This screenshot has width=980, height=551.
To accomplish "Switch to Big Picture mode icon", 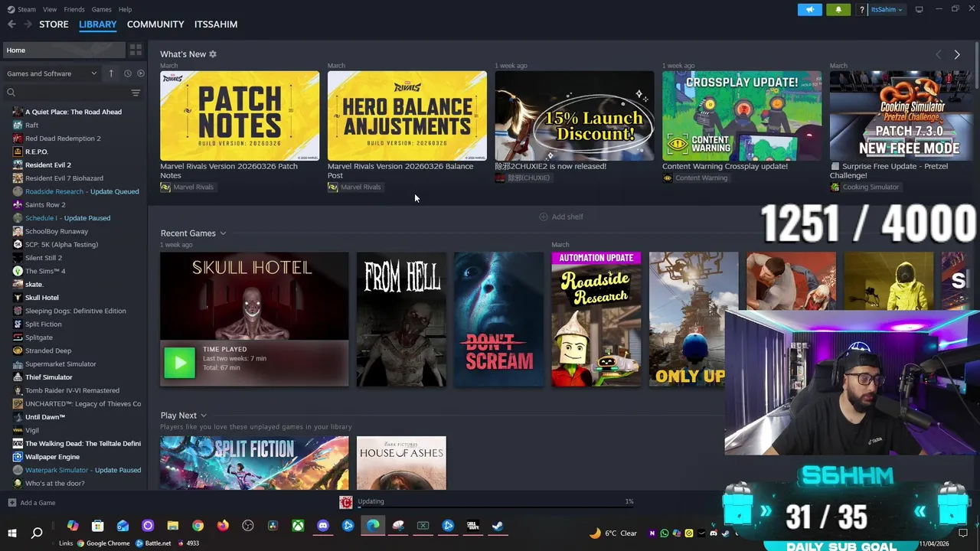I will tap(919, 9).
